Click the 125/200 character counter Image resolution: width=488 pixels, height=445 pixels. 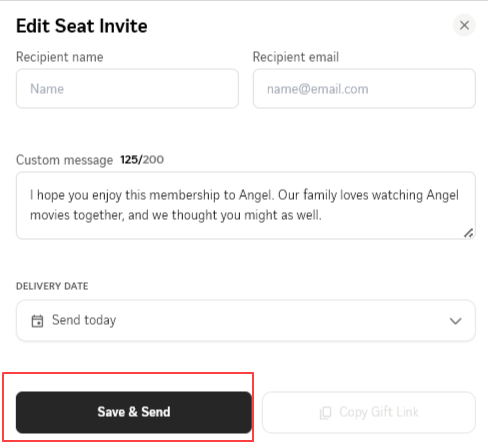(x=142, y=160)
